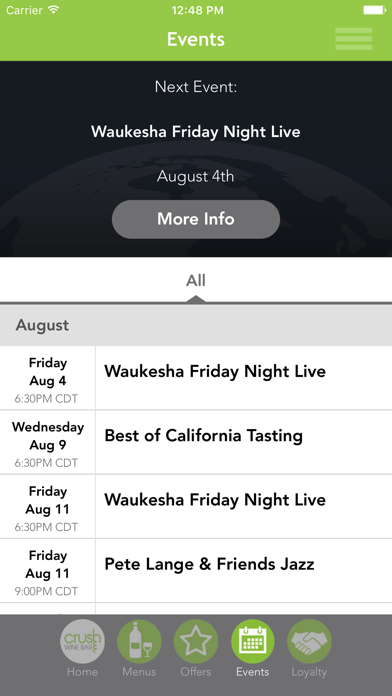This screenshot has width=392, height=696.
Task: Tap the Events calendar icon
Action: (253, 641)
